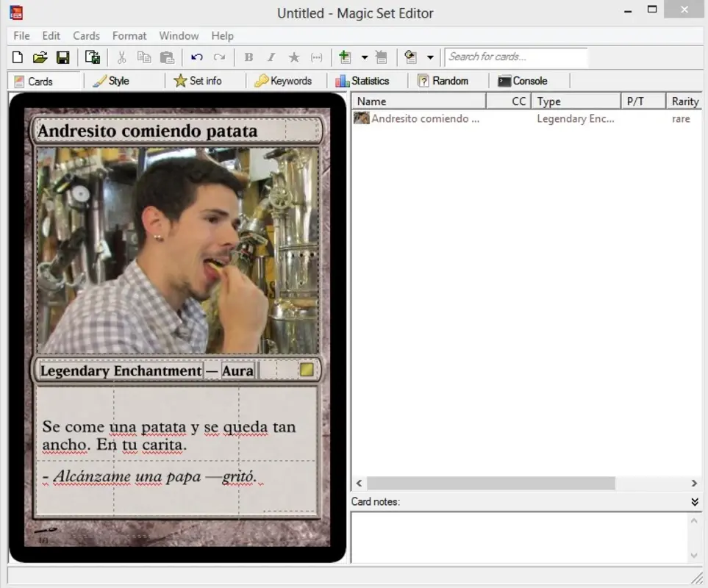Viewport: 708px width, 588px height.
Task: Collapse the Card notes panel
Action: tap(693, 501)
